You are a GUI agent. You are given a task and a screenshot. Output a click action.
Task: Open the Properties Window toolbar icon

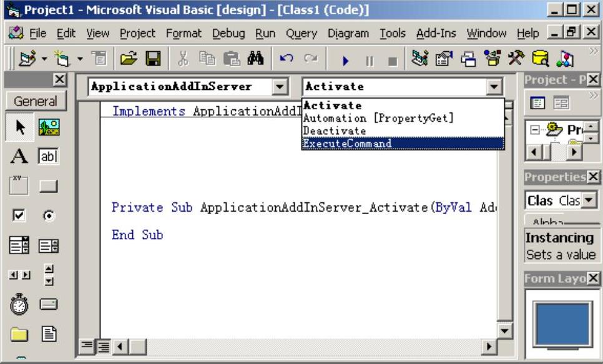(444, 59)
